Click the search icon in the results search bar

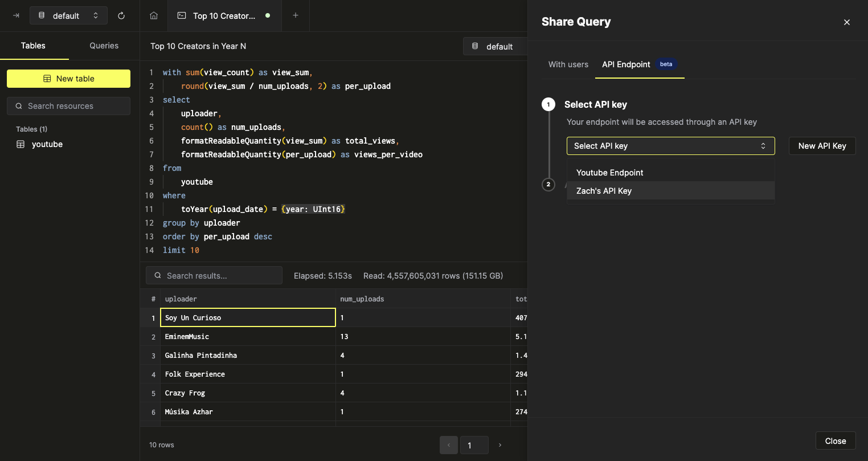click(x=158, y=275)
